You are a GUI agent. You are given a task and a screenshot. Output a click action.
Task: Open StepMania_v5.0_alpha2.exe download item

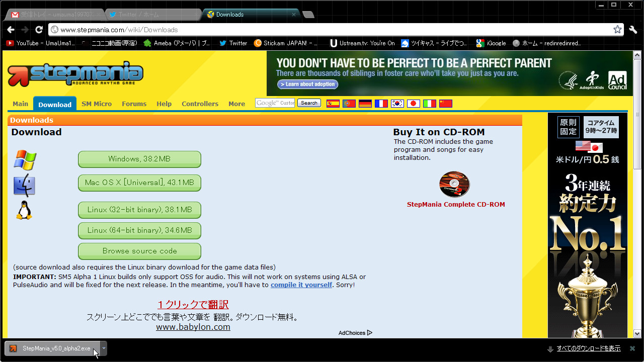point(52,348)
